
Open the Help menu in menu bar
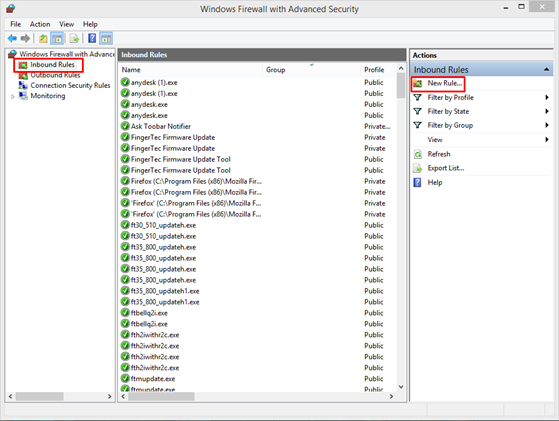coord(90,24)
